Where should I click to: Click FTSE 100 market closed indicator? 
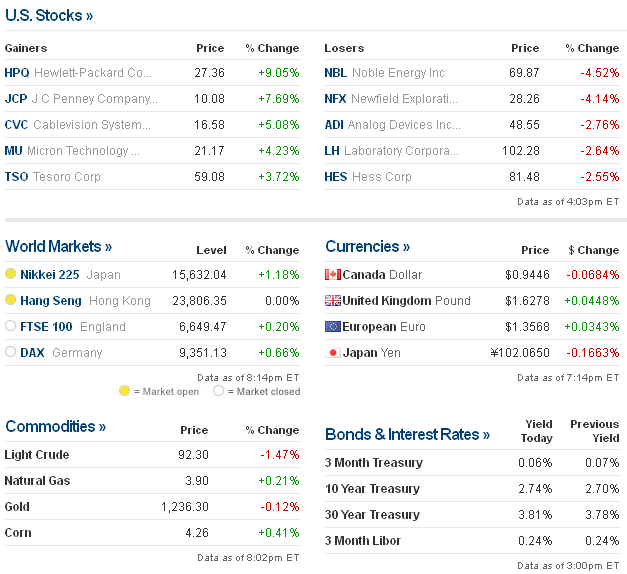(x=11, y=326)
